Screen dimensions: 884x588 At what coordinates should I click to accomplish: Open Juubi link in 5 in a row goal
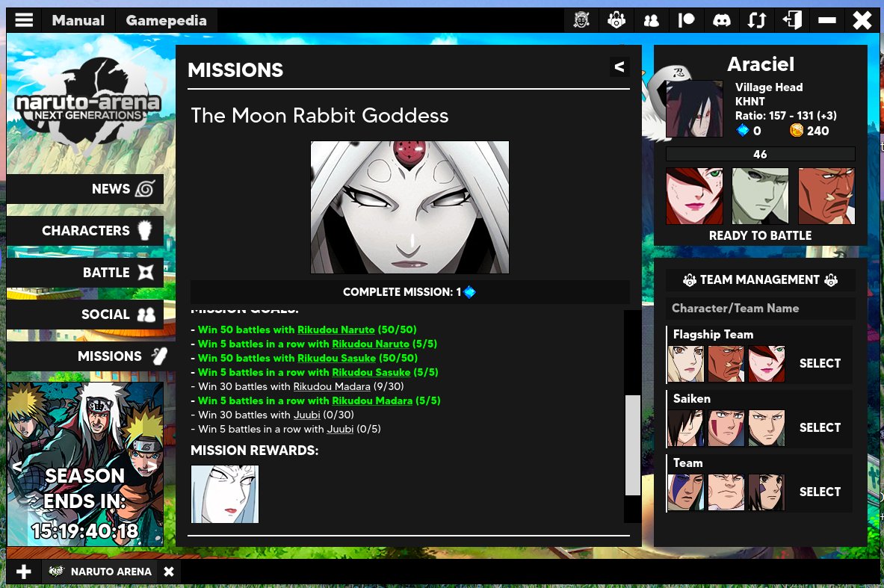click(x=340, y=429)
